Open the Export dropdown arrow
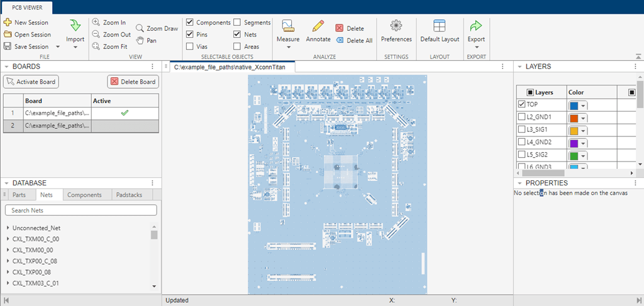The width and height of the screenshot is (644, 306). click(476, 47)
